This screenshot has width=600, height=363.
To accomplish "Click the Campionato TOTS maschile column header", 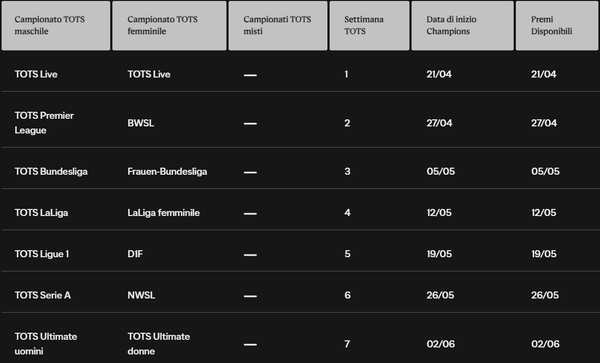I will [56, 26].
